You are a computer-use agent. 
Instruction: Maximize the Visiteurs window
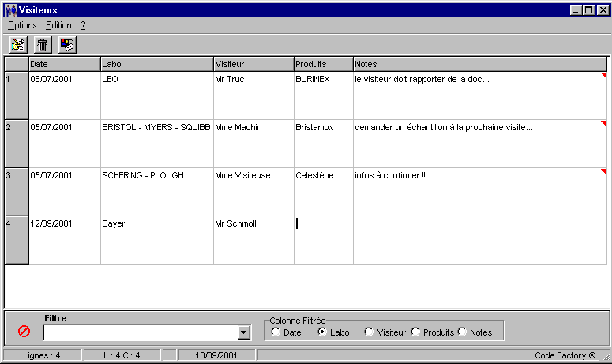[x=589, y=10]
